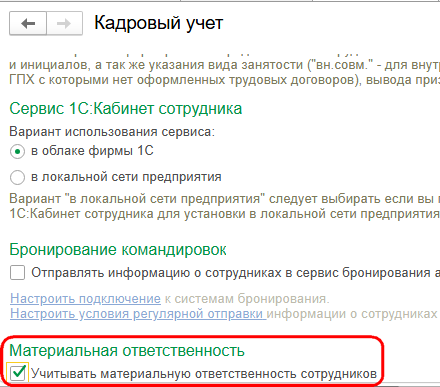Click the label text 'Учитывать материальную ответственность сотрудников'
The image size is (440, 387).
click(204, 374)
